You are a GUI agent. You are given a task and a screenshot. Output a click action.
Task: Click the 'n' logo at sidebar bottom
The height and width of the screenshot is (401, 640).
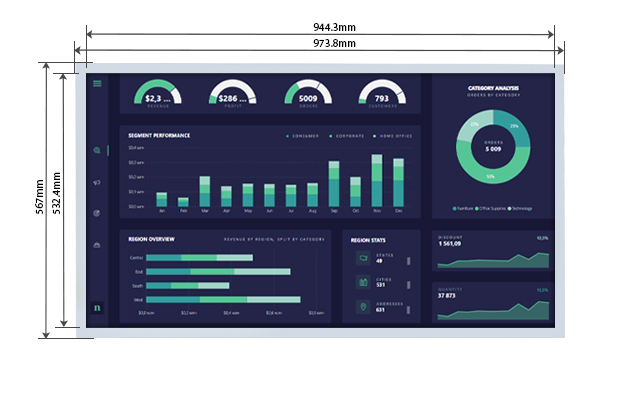(97, 308)
